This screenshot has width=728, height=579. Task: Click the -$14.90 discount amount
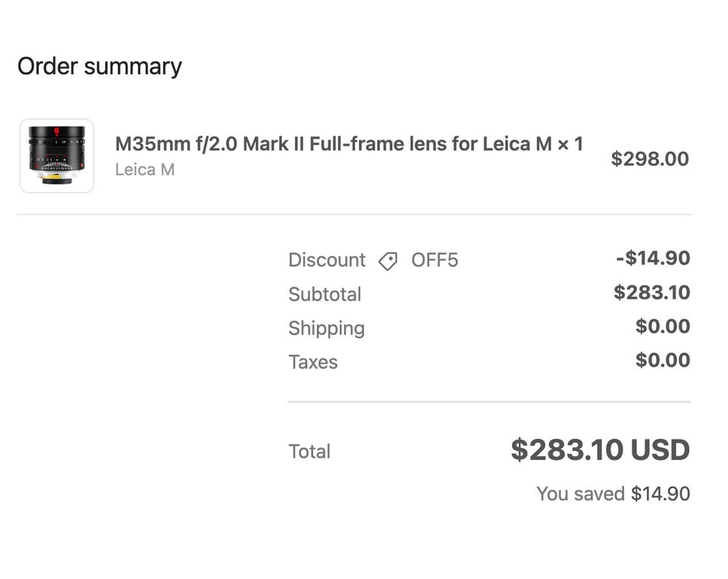tap(653, 258)
